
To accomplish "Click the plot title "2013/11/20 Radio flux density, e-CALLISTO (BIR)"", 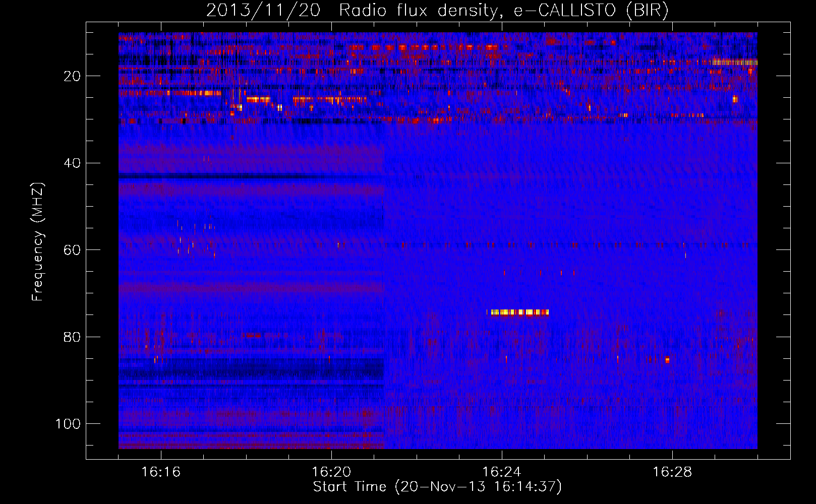I will pyautogui.click(x=437, y=10).
